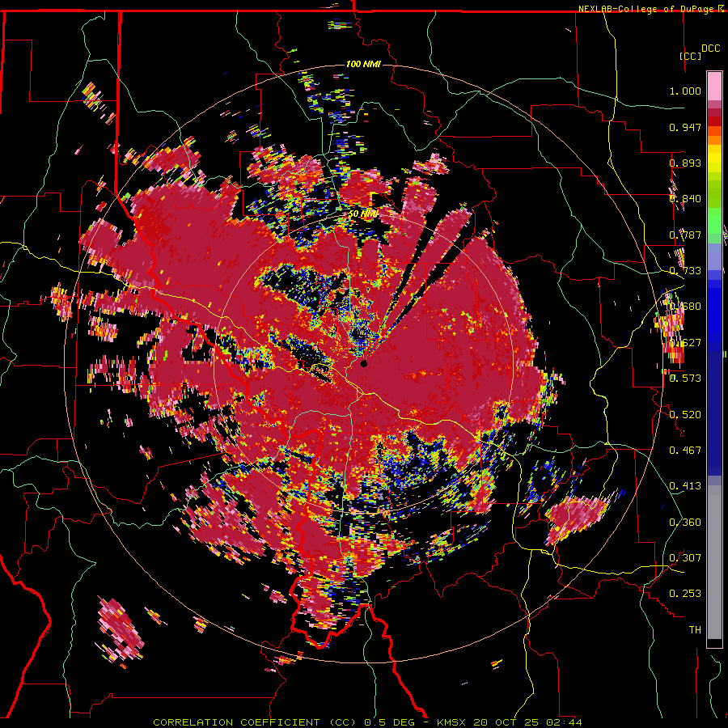Viewport: 728px width, 728px height.
Task: Click the 0.307 color scale value
Action: pyautogui.click(x=685, y=558)
